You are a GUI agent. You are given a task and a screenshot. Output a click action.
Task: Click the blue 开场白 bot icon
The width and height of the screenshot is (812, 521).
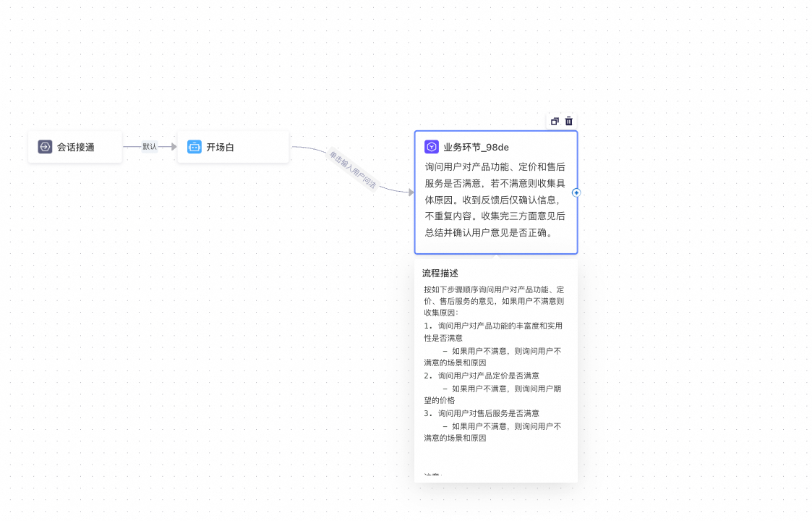195,147
